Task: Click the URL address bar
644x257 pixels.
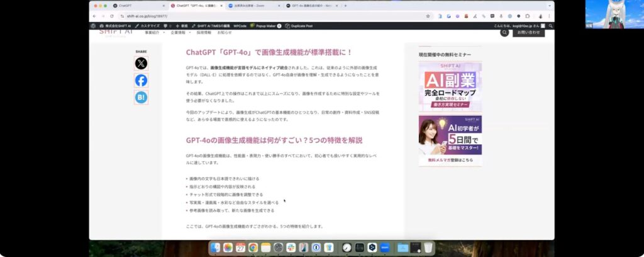Action: pos(252,16)
